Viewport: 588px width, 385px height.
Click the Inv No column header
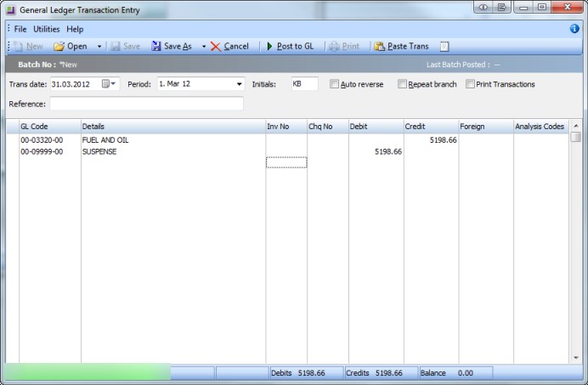286,127
